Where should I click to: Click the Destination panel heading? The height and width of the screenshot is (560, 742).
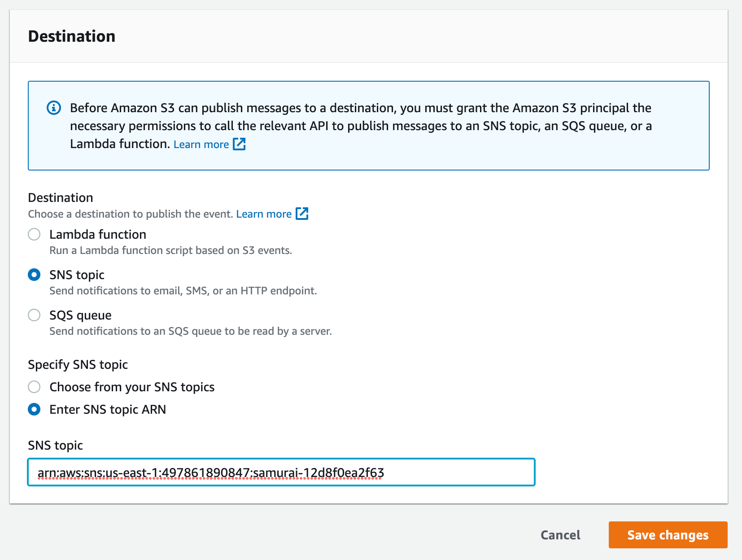(72, 36)
